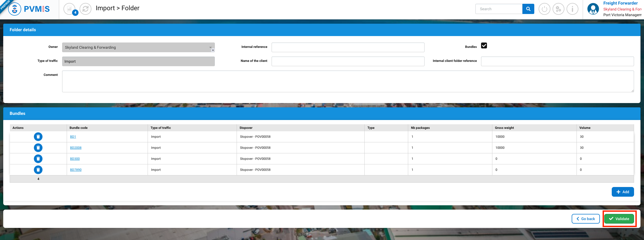Focus the Internal reference input field

348,47
